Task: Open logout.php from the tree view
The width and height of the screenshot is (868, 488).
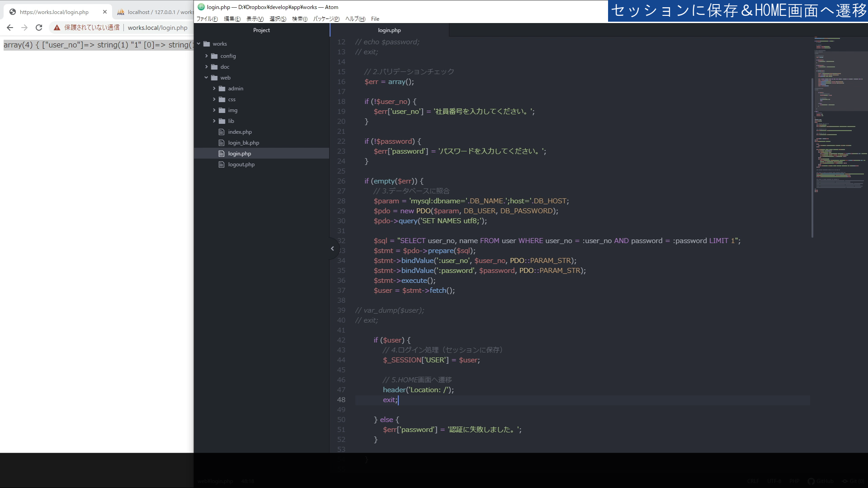Action: [x=241, y=164]
